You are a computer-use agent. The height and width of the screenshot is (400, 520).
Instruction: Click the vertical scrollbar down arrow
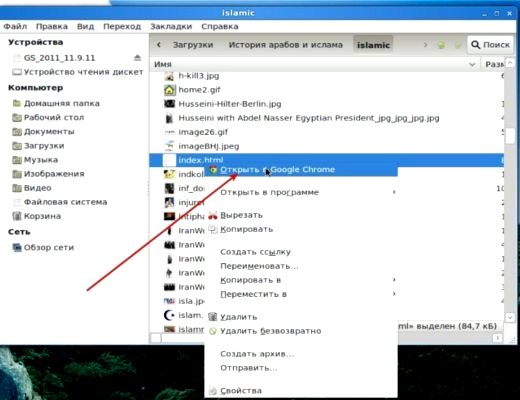click(x=510, y=317)
